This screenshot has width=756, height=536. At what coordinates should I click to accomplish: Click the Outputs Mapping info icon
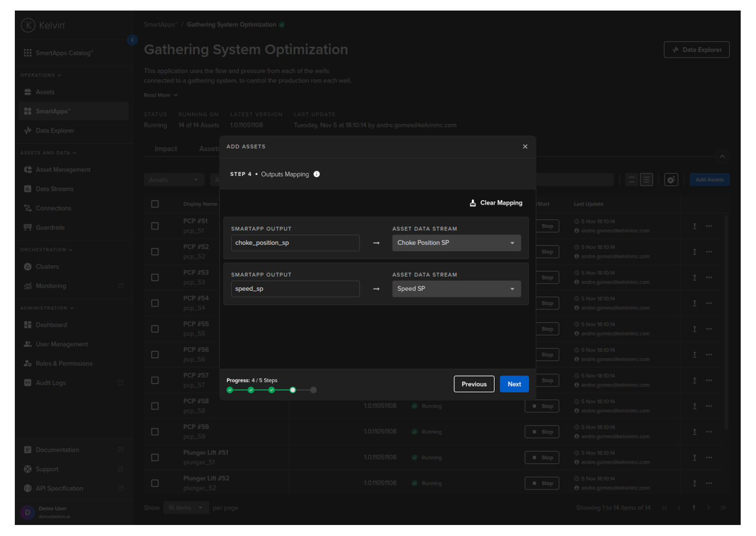click(317, 174)
